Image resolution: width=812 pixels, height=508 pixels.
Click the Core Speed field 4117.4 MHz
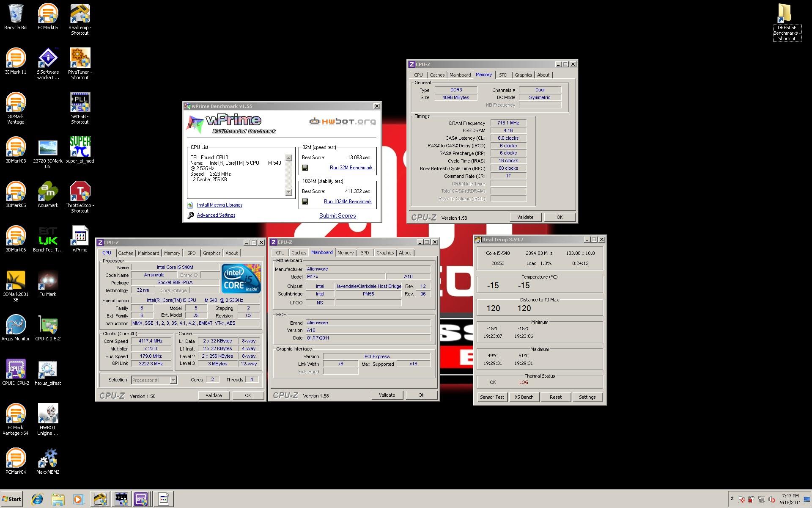pos(151,341)
